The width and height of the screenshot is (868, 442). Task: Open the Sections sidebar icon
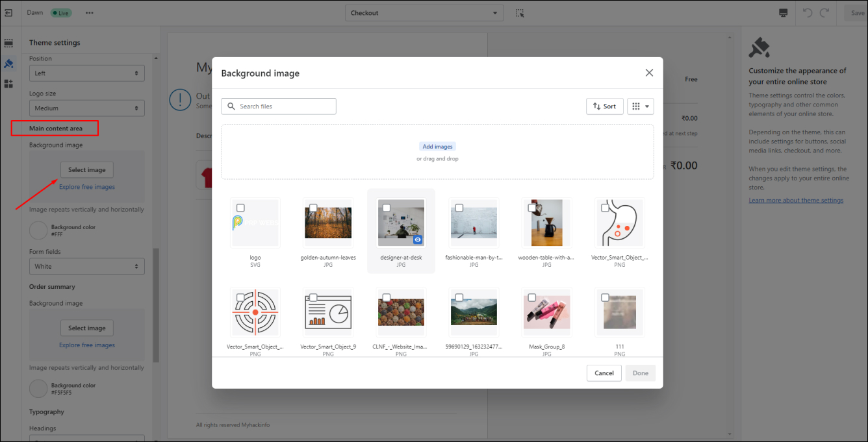point(8,43)
